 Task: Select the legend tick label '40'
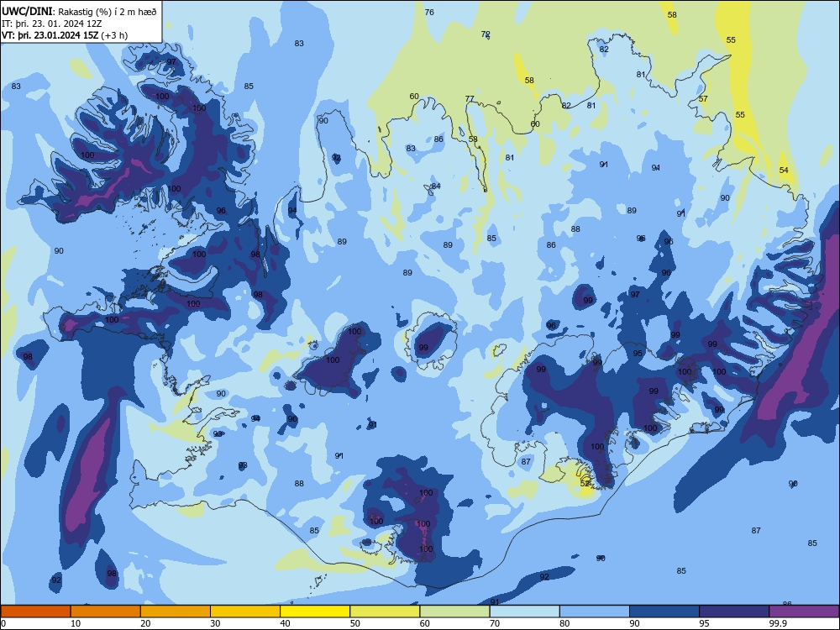click(285, 623)
